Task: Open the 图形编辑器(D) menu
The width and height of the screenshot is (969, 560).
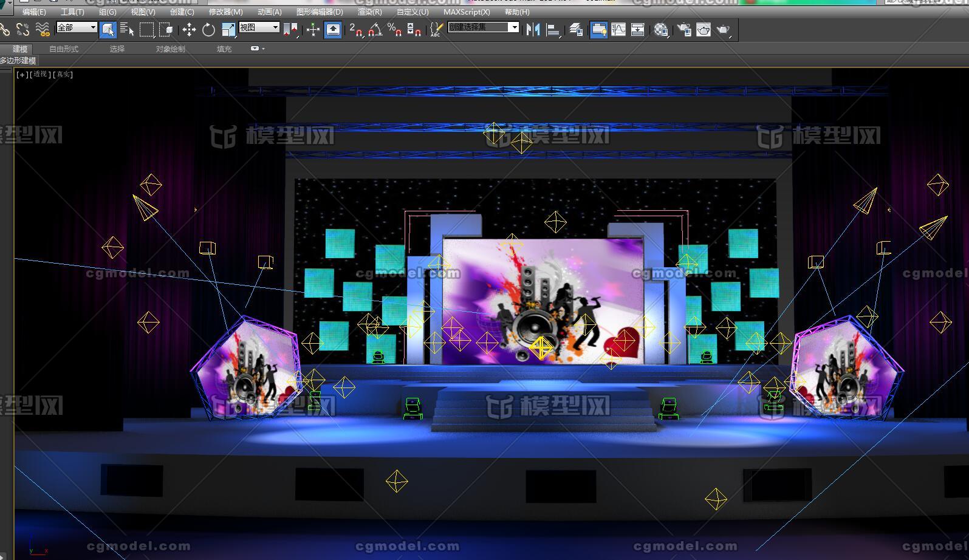Action: point(320,12)
